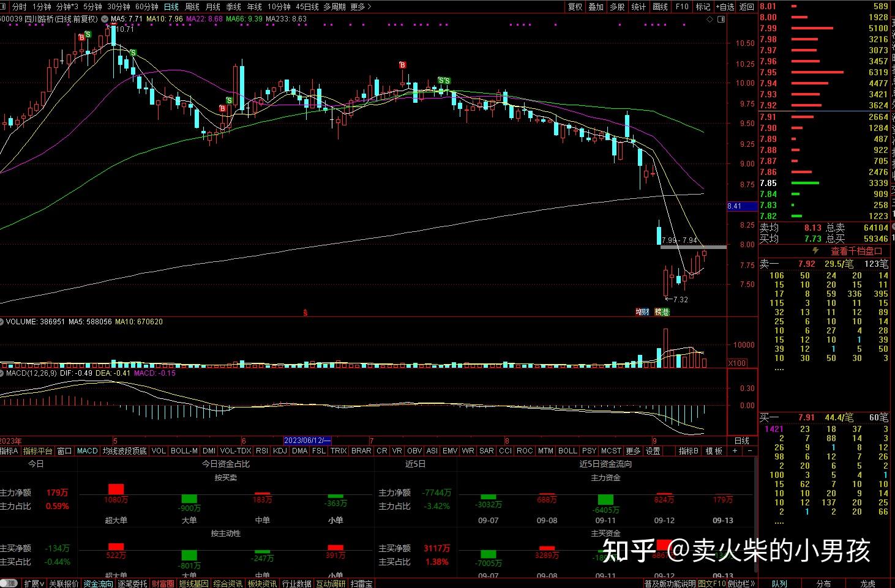Click the 增财 marker on the chart
The width and height of the screenshot is (895, 588).
[x=642, y=312]
